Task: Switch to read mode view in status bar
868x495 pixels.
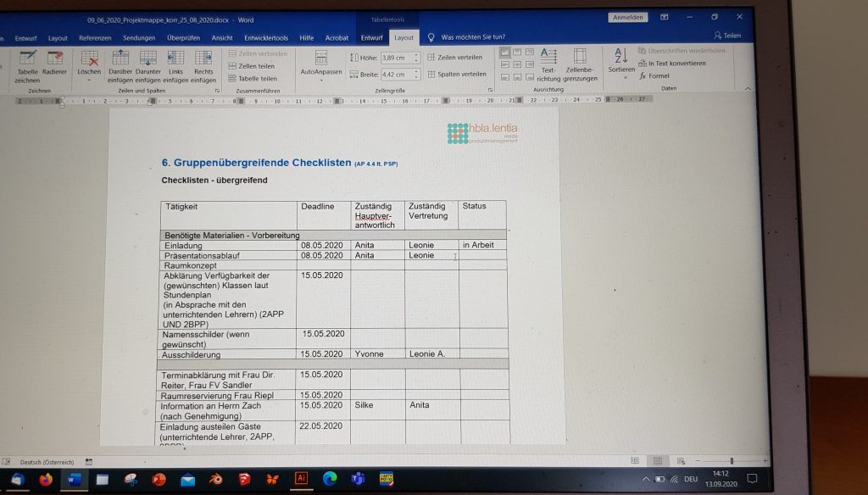Action: pyautogui.click(x=634, y=460)
